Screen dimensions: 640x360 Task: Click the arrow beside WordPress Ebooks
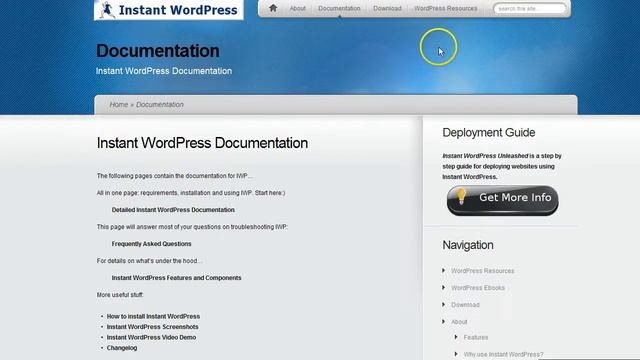click(x=444, y=287)
